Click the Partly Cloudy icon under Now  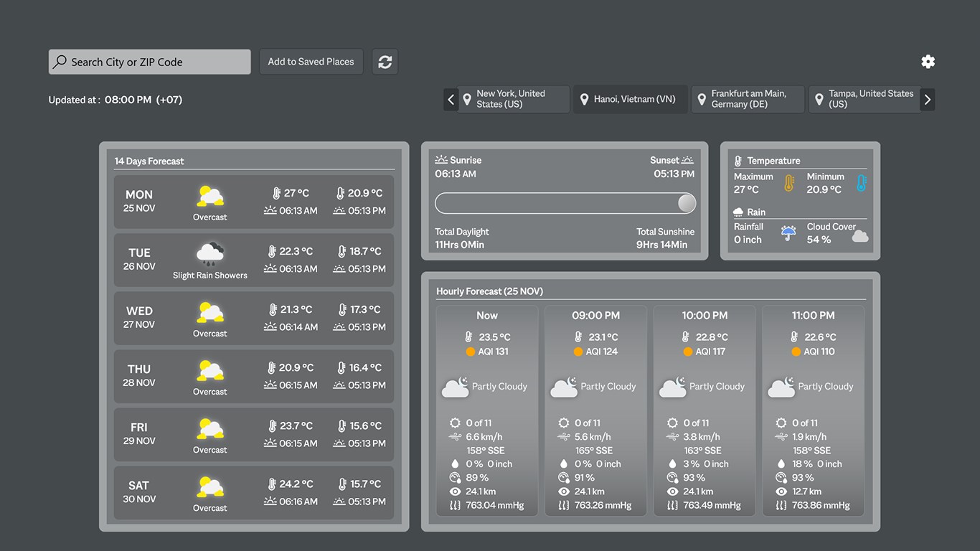point(456,386)
